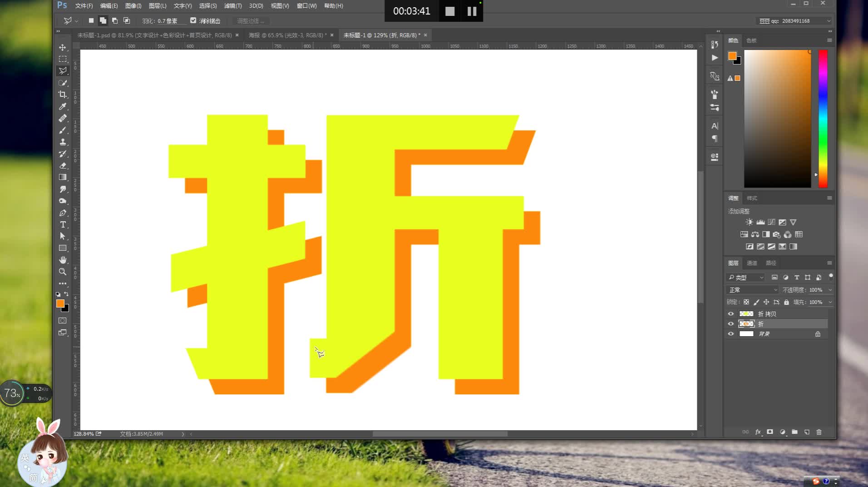The image size is (868, 487).
Task: Open the 滤镜 menu
Action: [232, 6]
